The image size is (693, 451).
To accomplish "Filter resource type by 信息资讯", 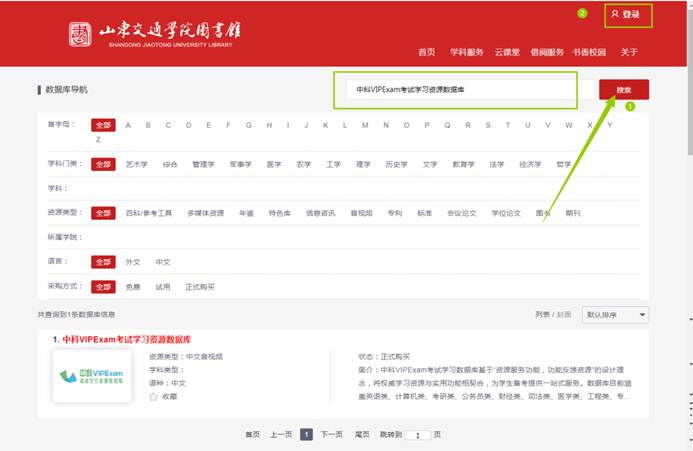I will click(321, 213).
